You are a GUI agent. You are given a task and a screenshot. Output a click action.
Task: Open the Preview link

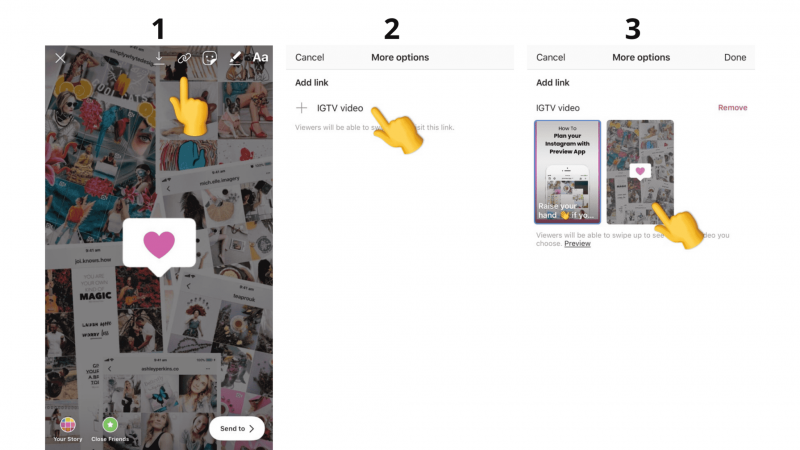coord(578,244)
